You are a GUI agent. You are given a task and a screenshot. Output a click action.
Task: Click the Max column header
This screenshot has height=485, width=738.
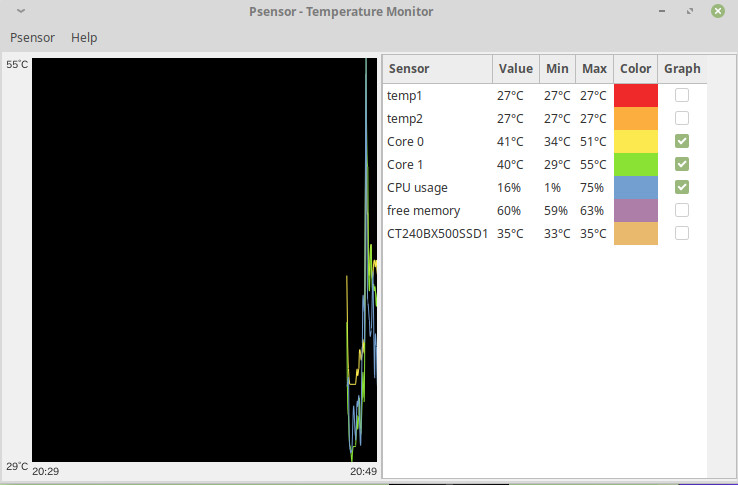594,69
